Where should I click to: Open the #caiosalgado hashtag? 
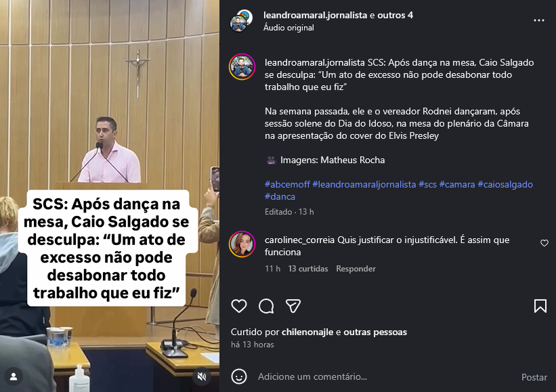click(505, 184)
